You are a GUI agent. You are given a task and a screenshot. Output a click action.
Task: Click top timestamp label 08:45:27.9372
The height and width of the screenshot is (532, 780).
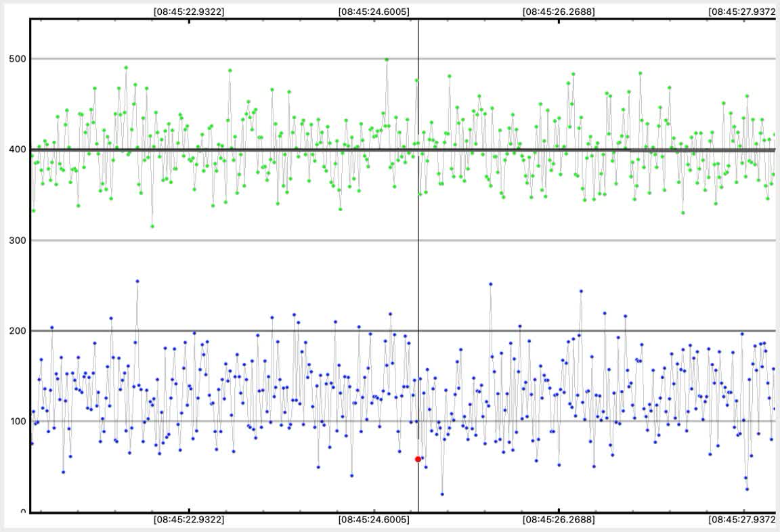point(743,12)
